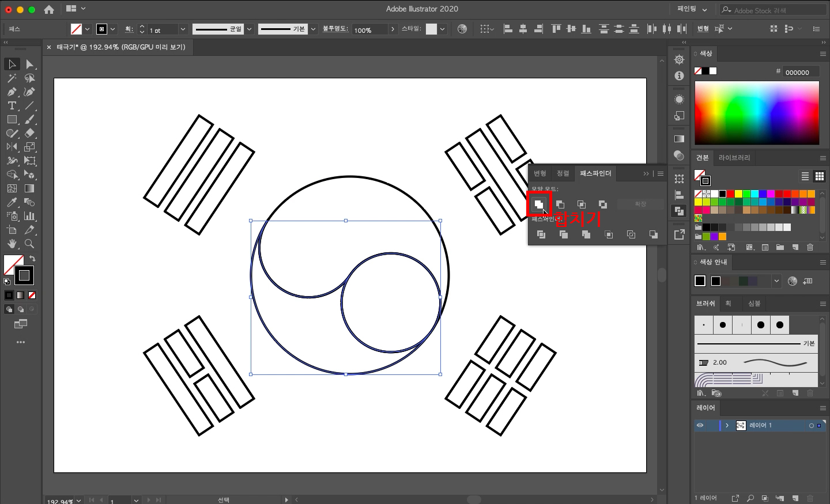
Task: Choose the Magic Wand tool
Action: click(x=12, y=78)
